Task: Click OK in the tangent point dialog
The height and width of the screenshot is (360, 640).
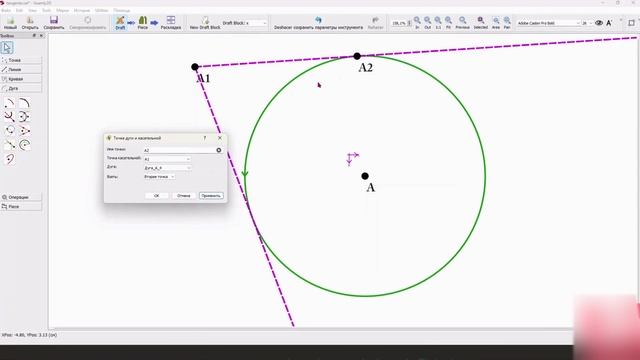Action: point(156,196)
